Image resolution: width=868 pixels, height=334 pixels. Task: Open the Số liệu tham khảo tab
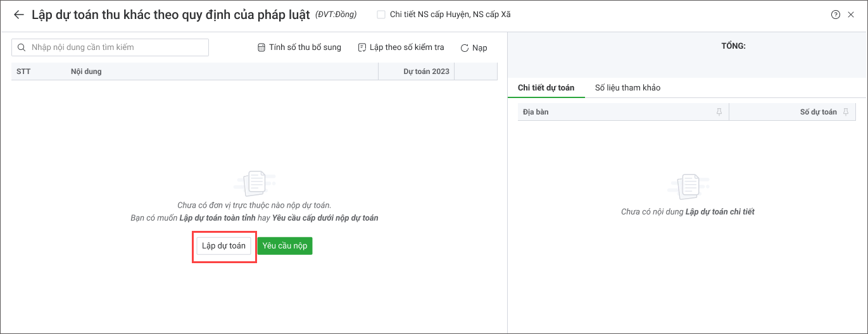coord(627,88)
